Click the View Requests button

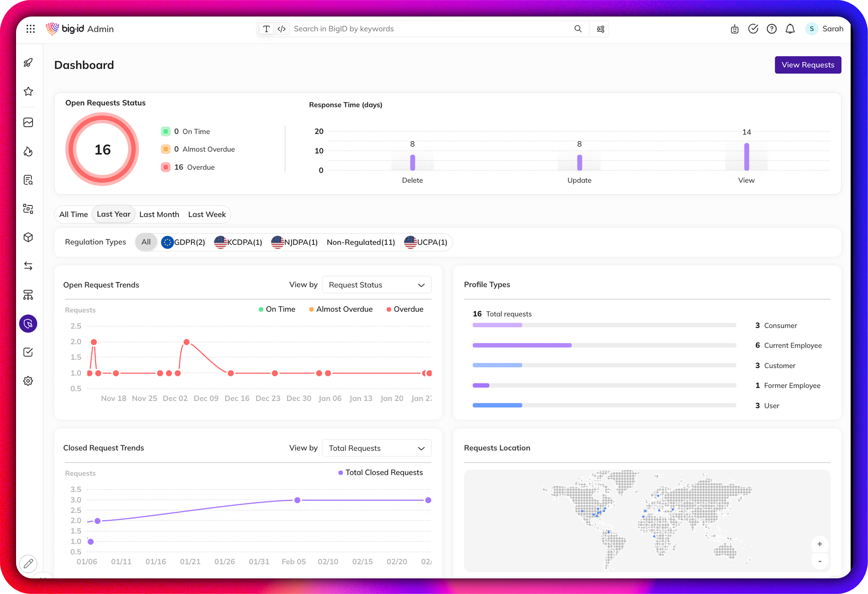pyautogui.click(x=808, y=65)
